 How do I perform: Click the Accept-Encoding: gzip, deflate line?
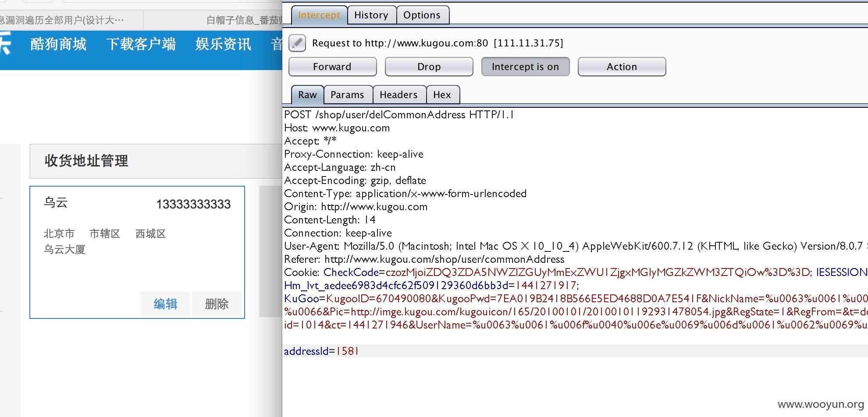pos(355,180)
